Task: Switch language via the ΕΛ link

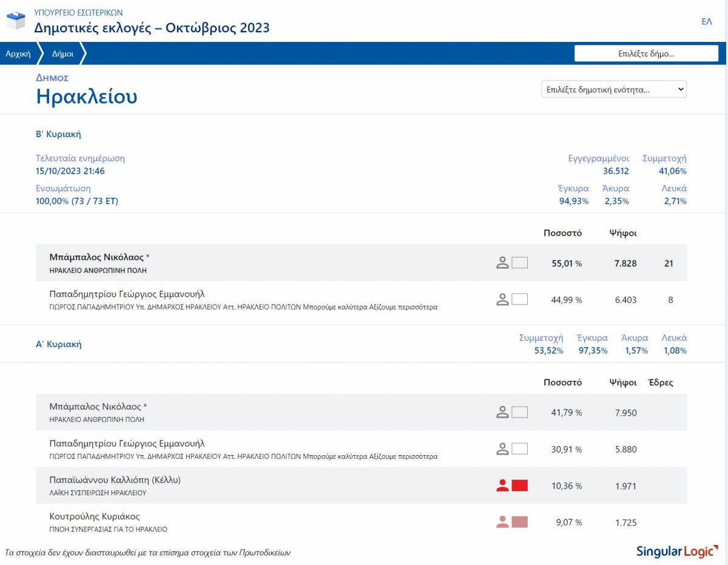Action: (x=706, y=21)
